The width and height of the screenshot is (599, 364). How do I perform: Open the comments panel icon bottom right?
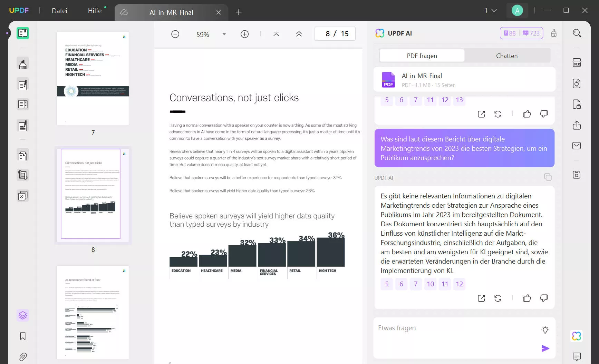pos(577,356)
